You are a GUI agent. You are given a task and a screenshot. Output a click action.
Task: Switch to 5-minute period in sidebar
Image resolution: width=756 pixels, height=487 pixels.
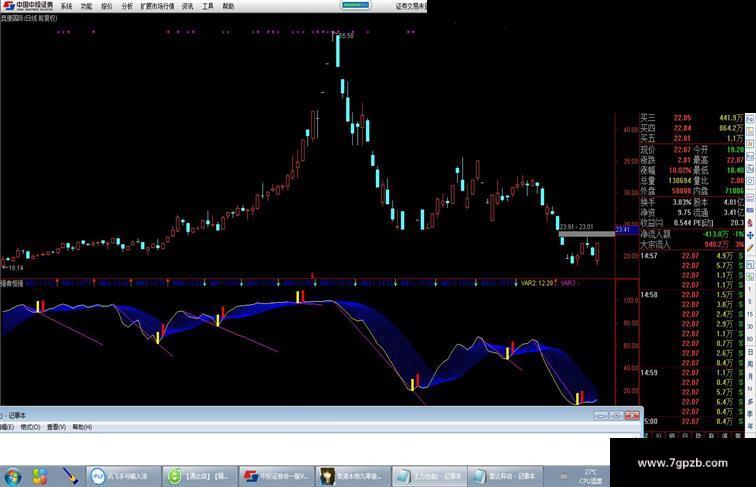click(x=750, y=302)
